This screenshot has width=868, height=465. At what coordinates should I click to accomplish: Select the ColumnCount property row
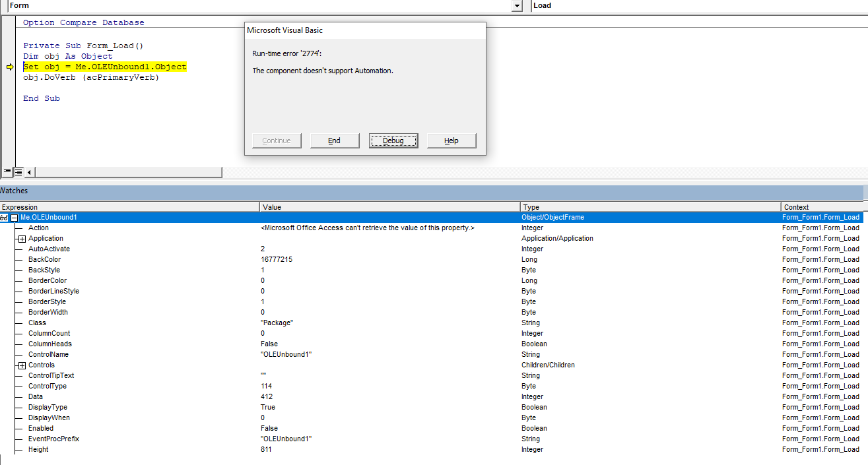click(x=432, y=333)
